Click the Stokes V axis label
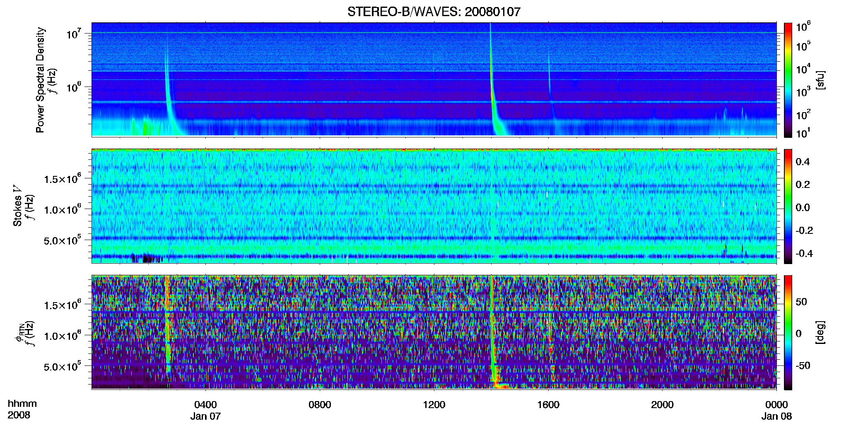The image size is (868, 447). coord(17,206)
